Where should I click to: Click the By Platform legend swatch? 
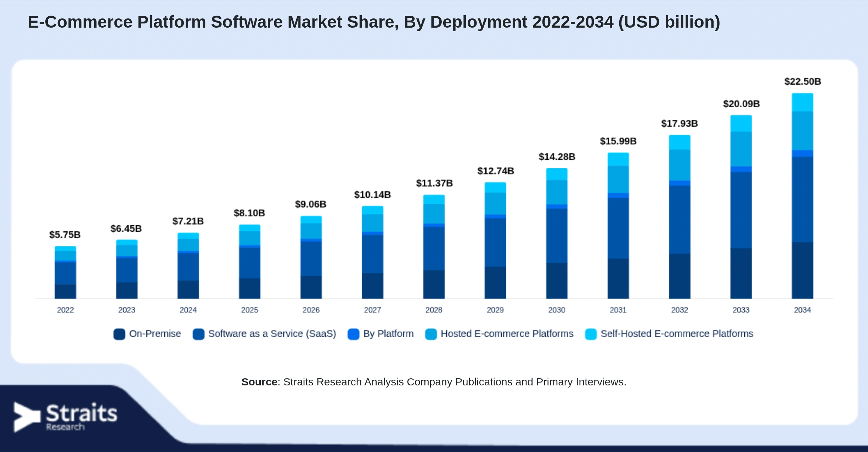(x=354, y=334)
